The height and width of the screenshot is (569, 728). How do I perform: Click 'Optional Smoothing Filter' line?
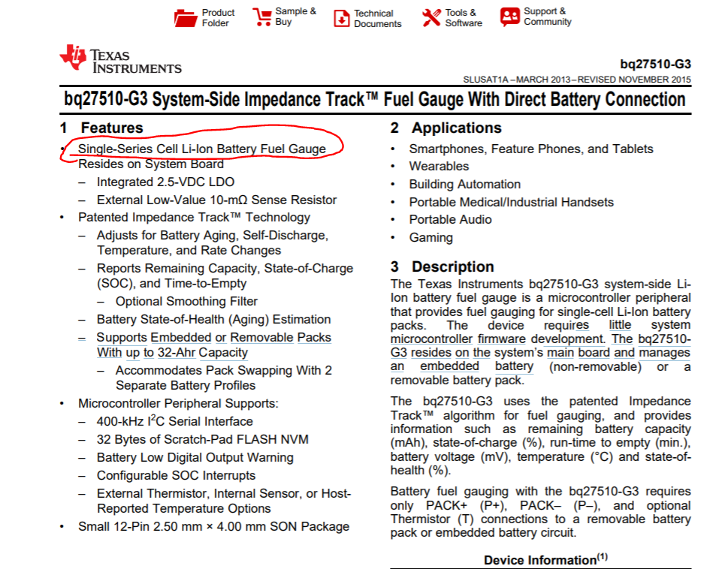(x=186, y=301)
